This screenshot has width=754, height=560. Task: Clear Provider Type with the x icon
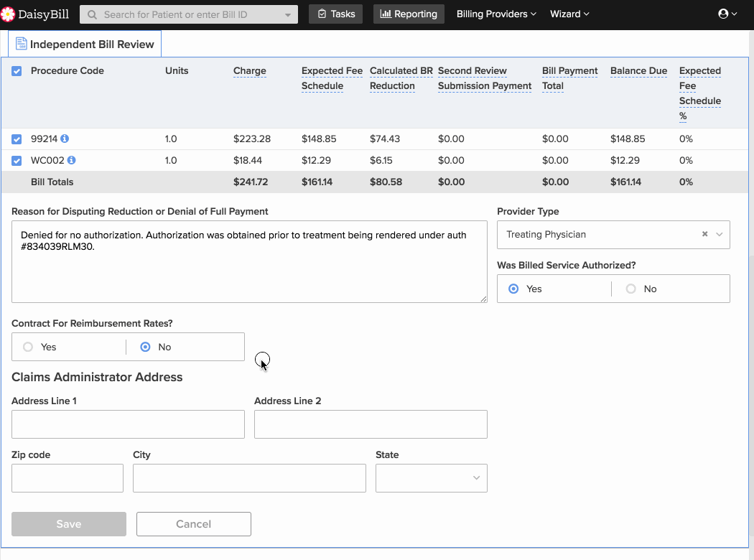tap(705, 234)
